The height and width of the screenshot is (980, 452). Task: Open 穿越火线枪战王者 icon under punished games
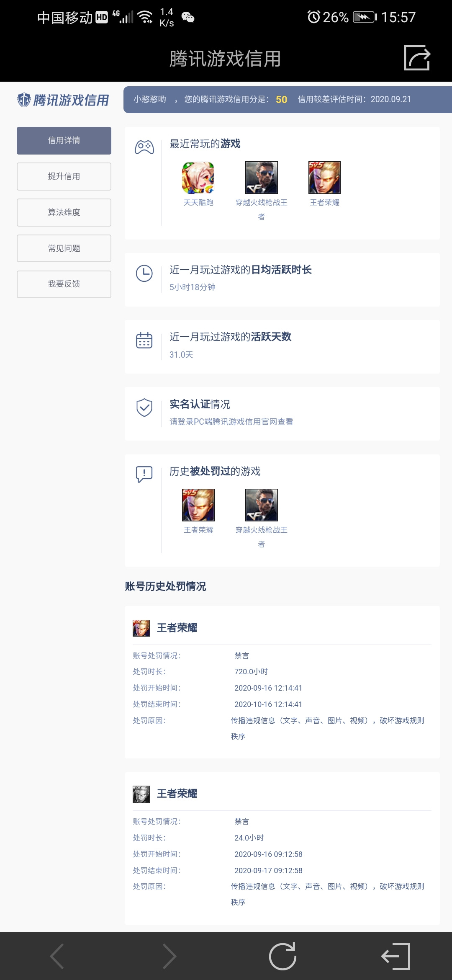262,505
